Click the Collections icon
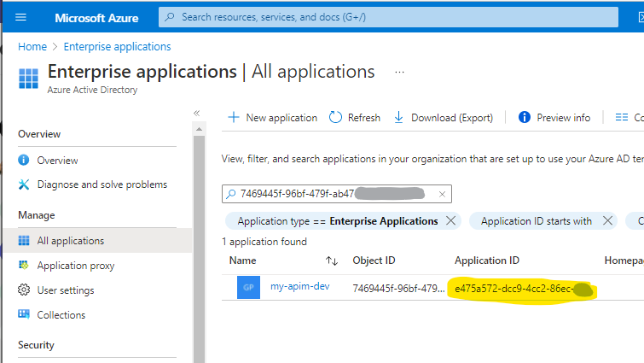The image size is (644, 363). coord(24,314)
